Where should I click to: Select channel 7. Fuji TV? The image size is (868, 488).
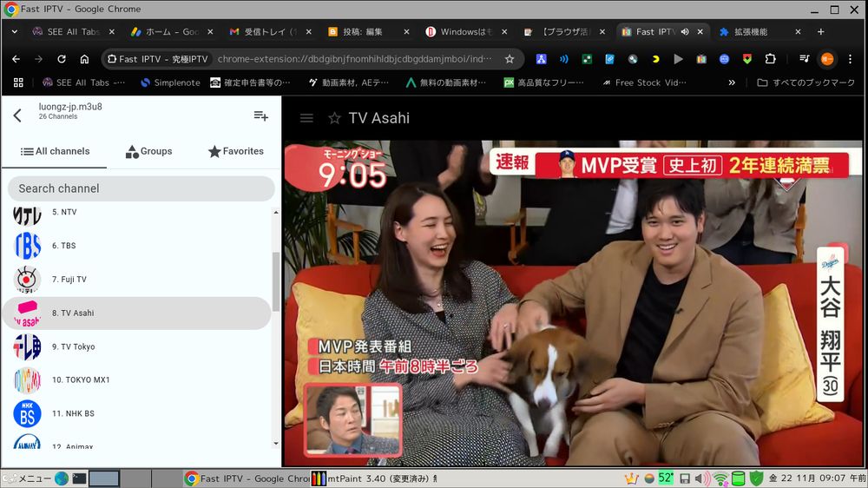[x=137, y=280]
